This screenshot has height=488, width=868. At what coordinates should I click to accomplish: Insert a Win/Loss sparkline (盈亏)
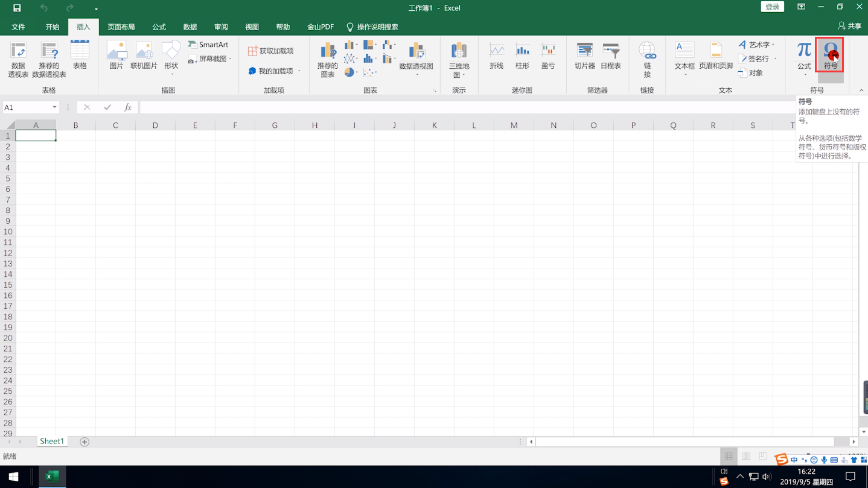(548, 55)
